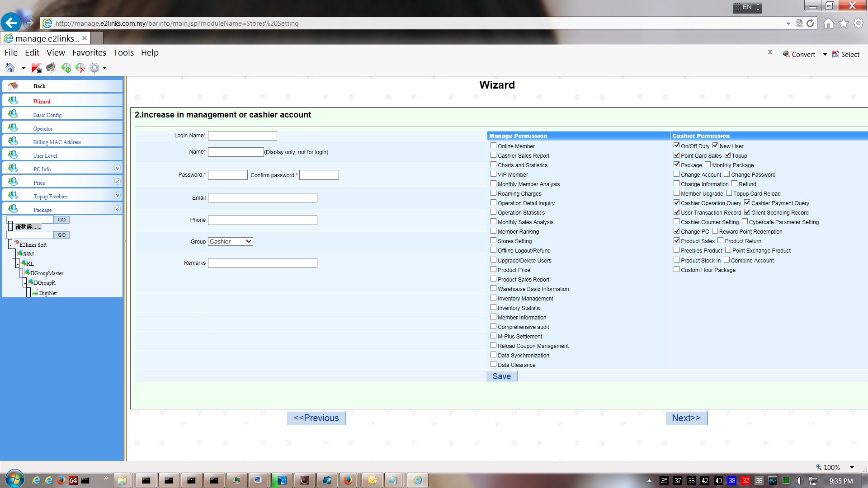This screenshot has width=868, height=488.
Task: Click the Kaspersky red K toolbar icon
Action: point(36,68)
